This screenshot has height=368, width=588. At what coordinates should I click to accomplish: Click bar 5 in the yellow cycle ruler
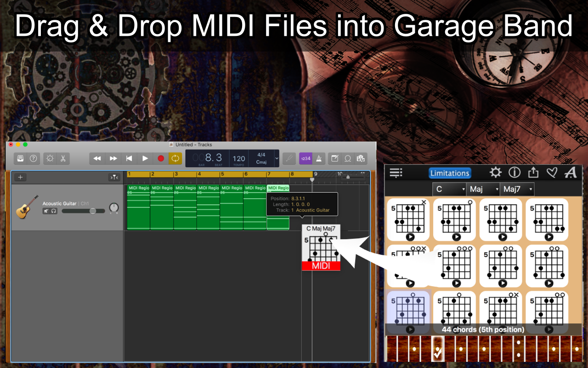click(x=232, y=174)
